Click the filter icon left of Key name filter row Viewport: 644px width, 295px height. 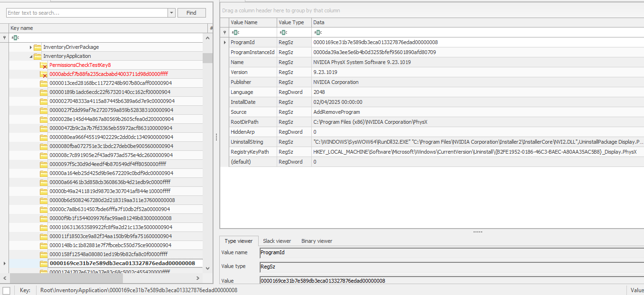(4, 37)
